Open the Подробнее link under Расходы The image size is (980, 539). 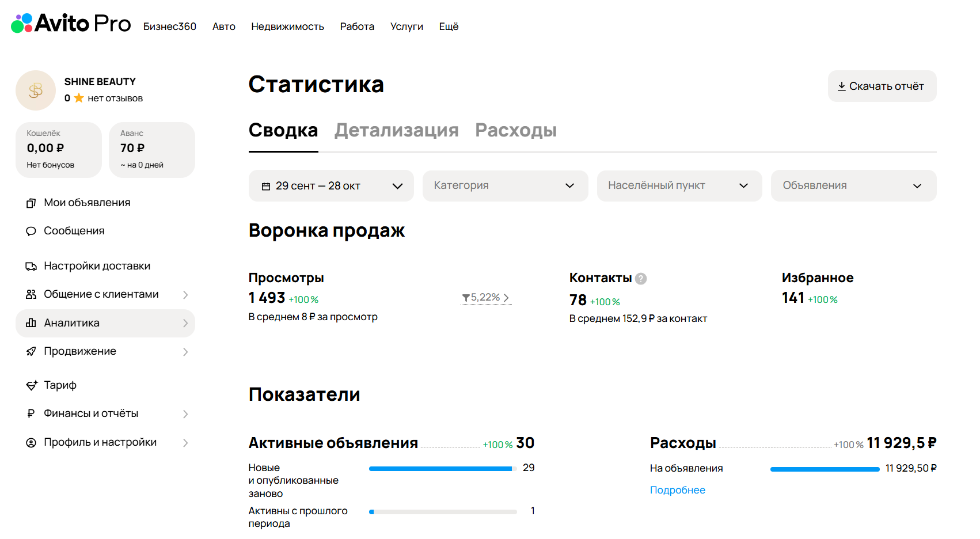click(x=678, y=490)
